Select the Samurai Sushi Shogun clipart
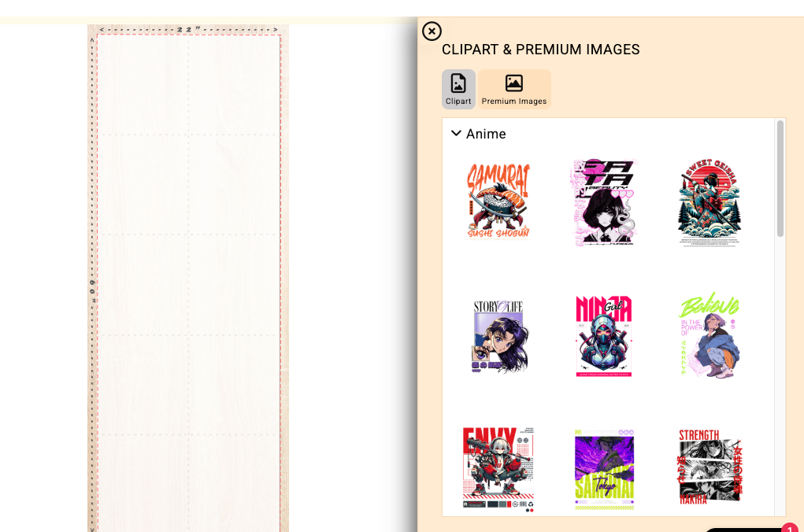Image resolution: width=804 pixels, height=532 pixels. click(x=498, y=201)
